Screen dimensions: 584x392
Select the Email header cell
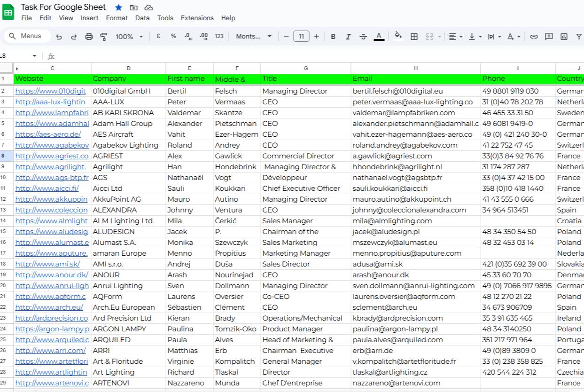416,78
